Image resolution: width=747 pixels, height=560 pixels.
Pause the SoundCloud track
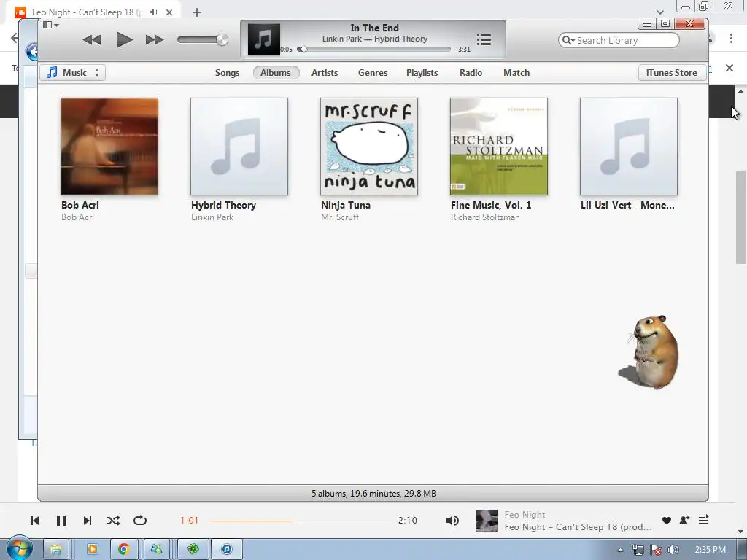click(x=61, y=521)
